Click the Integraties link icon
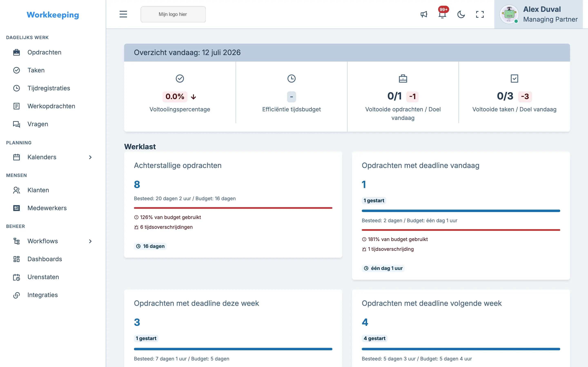The image size is (588, 367). [x=17, y=295]
